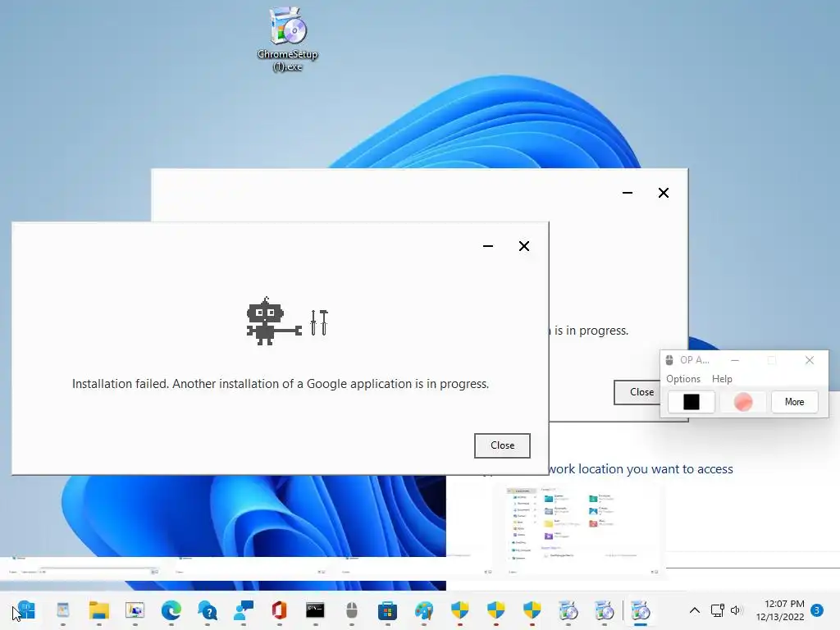
Task: Switch to Command Prompt on the taskbar
Action: [316, 610]
